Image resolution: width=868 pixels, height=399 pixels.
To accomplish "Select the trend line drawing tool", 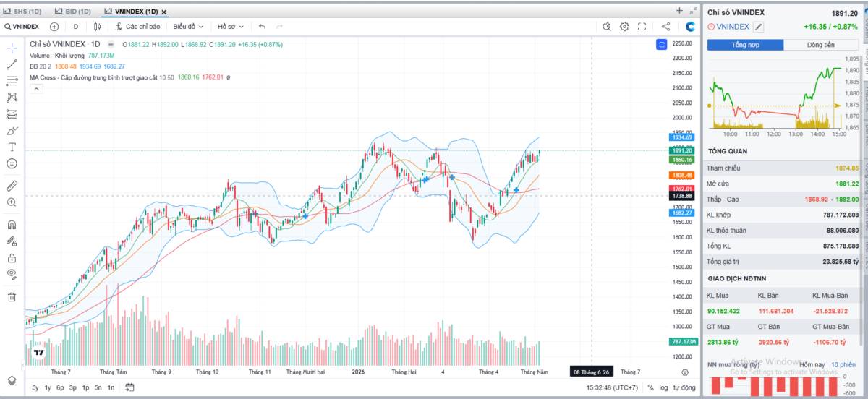I will [x=12, y=64].
